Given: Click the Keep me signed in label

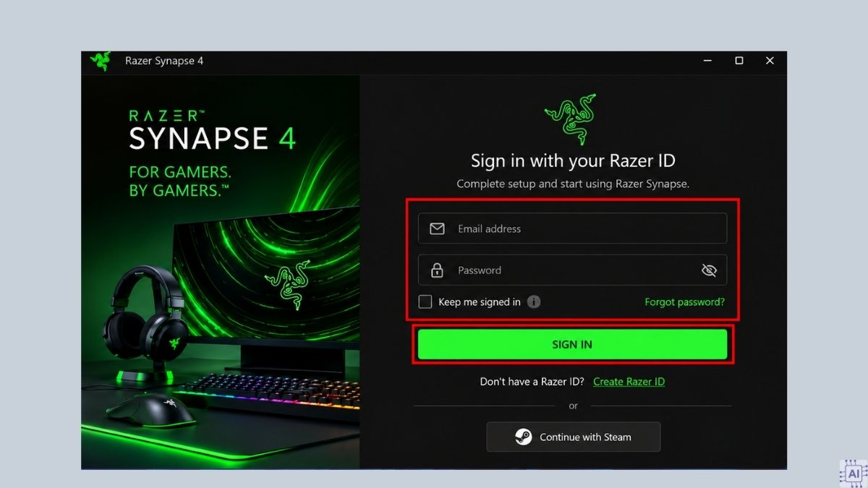Looking at the screenshot, I should [x=480, y=302].
